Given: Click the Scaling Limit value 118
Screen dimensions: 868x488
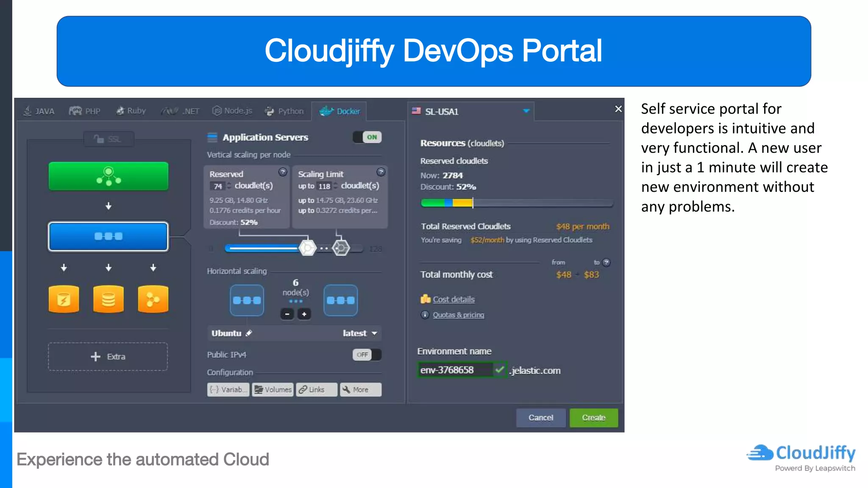Looking at the screenshot, I should click(x=324, y=186).
